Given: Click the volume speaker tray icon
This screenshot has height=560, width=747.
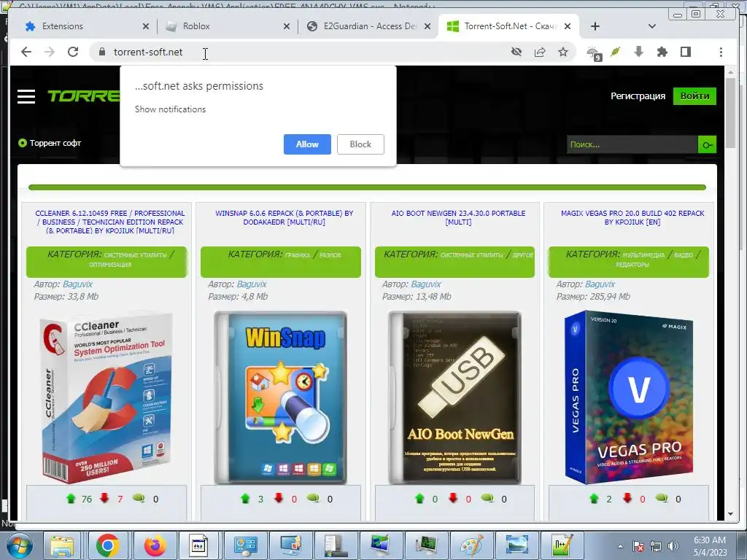Looking at the screenshot, I should tap(673, 546).
